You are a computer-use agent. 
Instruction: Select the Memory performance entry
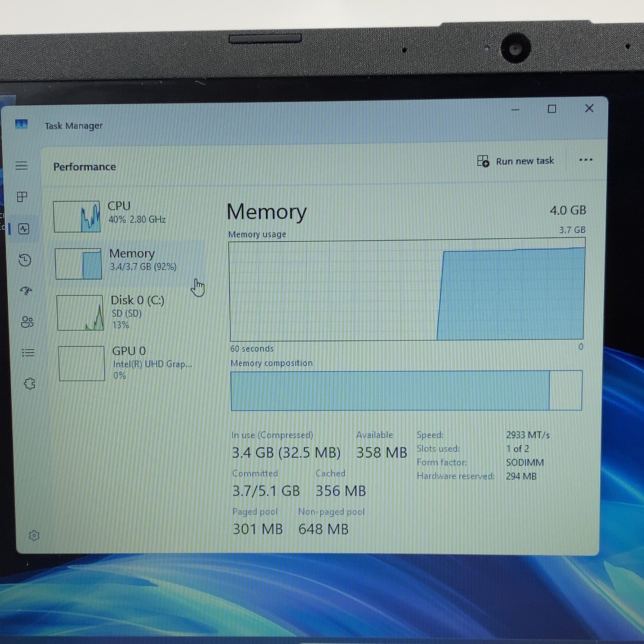click(x=129, y=264)
